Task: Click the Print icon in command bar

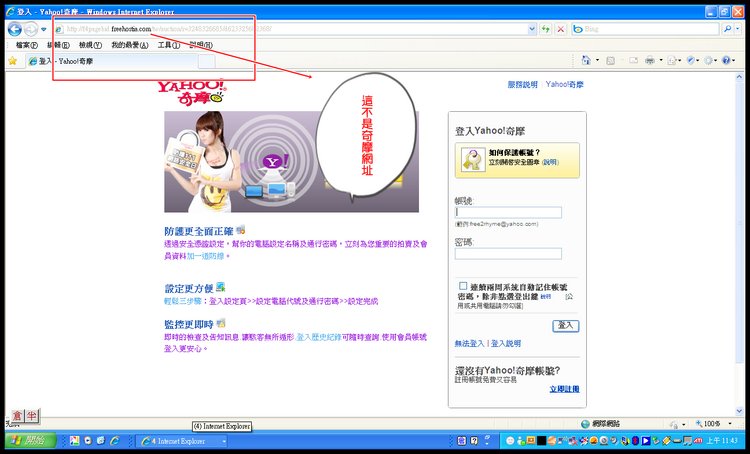Action: tap(650, 60)
